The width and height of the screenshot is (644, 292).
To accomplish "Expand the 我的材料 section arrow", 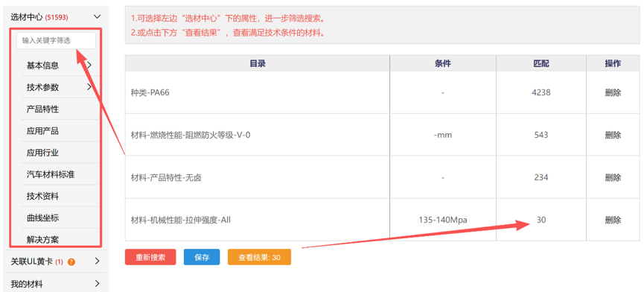I will click(x=97, y=283).
